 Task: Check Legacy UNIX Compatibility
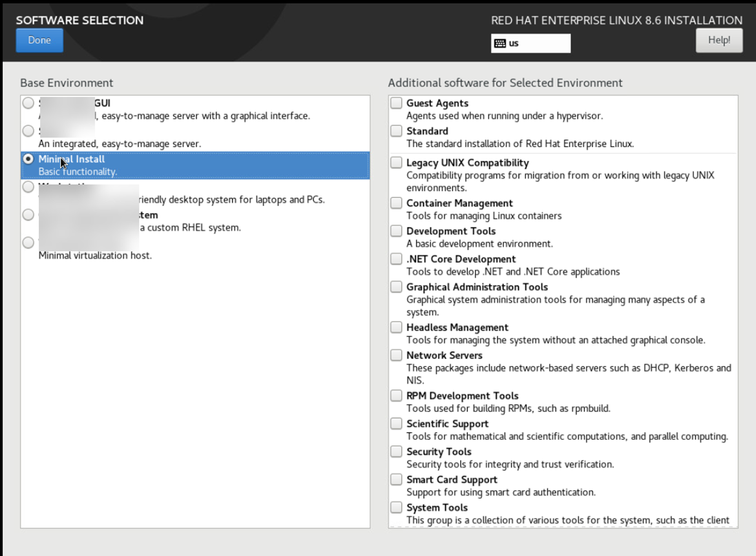(396, 162)
